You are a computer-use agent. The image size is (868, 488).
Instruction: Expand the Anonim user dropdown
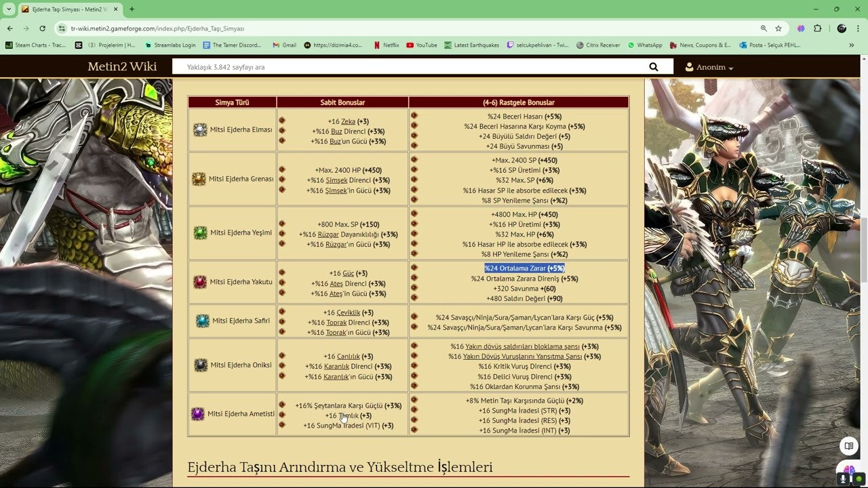[709, 67]
